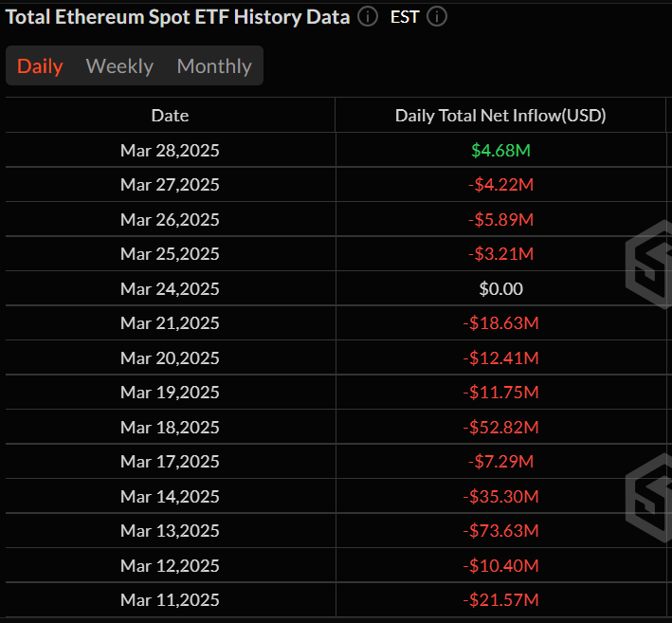
Task: Click the -$52.82M value for Mar 18
Action: tap(500, 427)
